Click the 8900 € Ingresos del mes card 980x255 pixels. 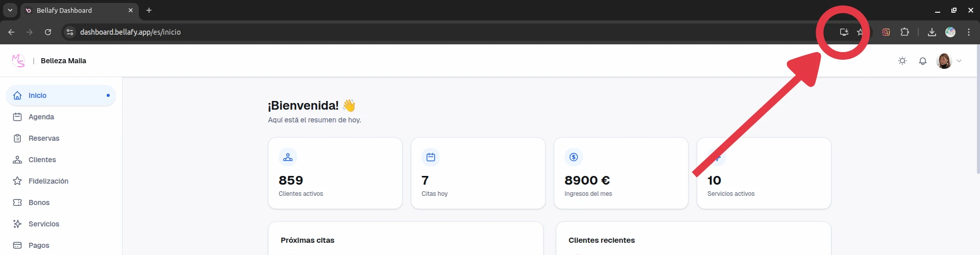coord(621,173)
